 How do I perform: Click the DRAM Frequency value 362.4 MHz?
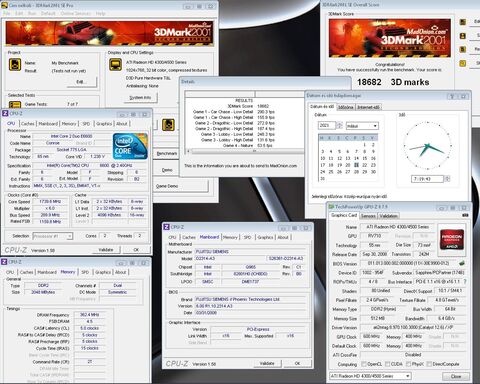[89, 315]
